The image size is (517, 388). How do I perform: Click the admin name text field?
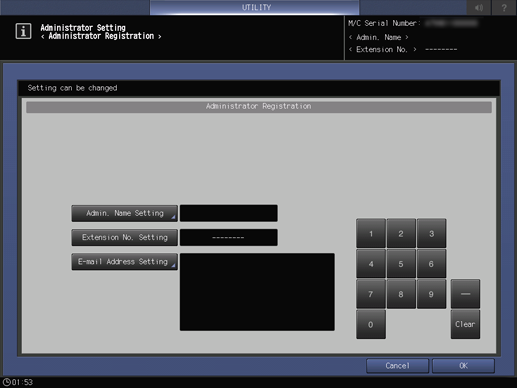point(229,213)
